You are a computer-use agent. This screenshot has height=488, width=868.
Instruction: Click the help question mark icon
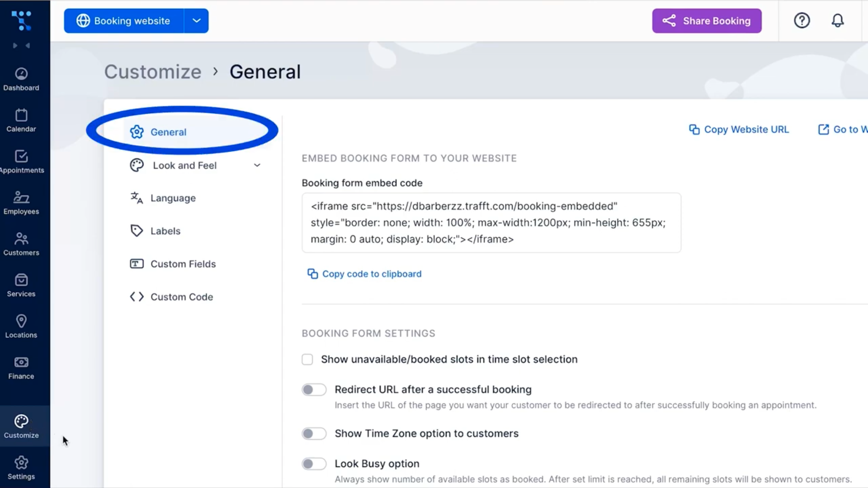coord(802,20)
